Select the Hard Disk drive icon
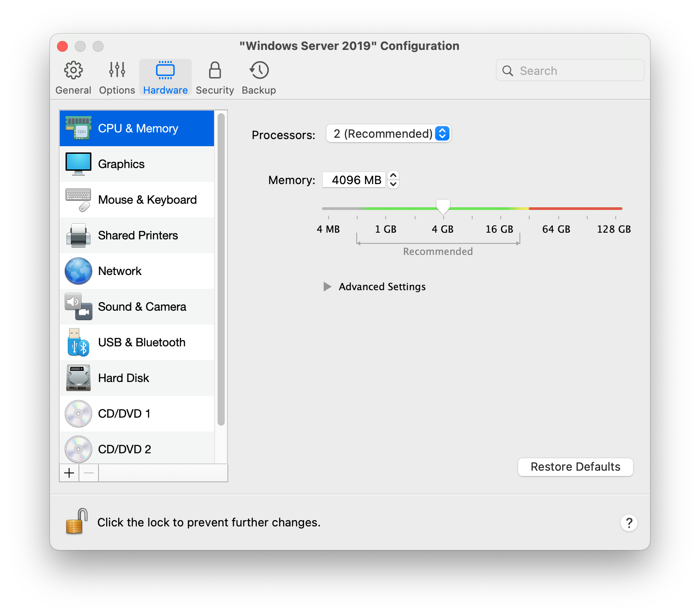 (78, 378)
